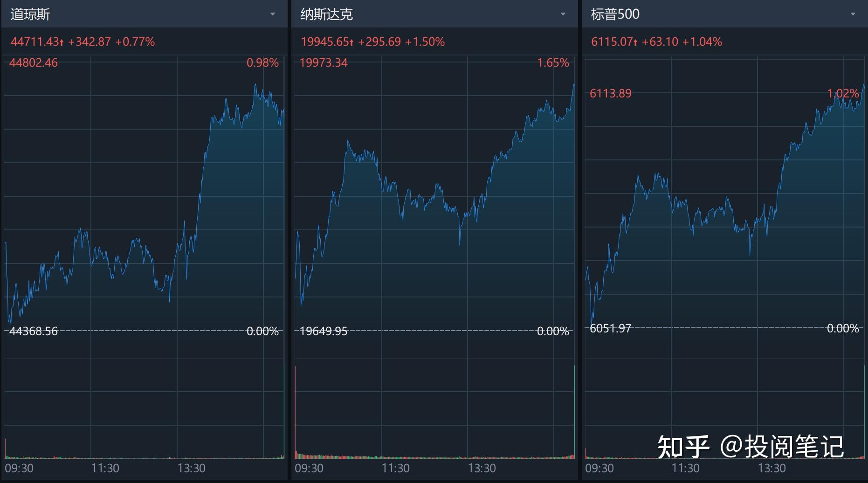Click the 知乎 @投阅笔记 watermark
Screen dimensions: 868x483
point(750,446)
